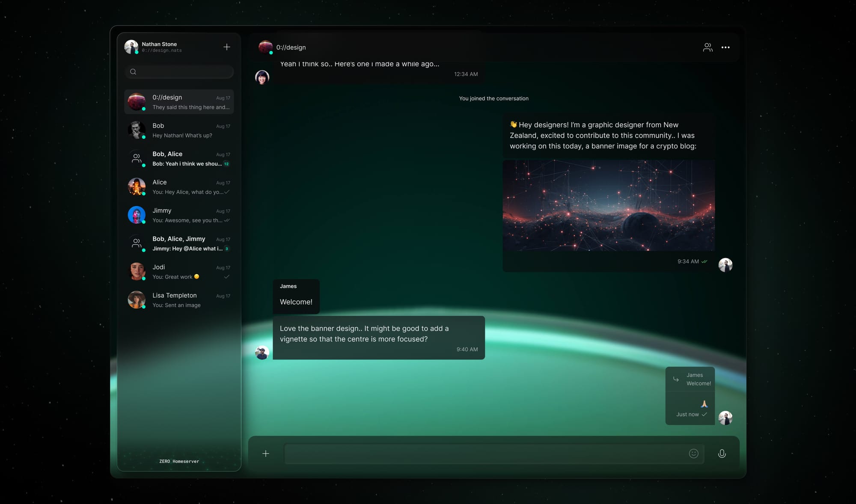Viewport: 856px width, 504px height.
Task: Click the read checkmarks on Jimmy's row
Action: click(x=227, y=220)
